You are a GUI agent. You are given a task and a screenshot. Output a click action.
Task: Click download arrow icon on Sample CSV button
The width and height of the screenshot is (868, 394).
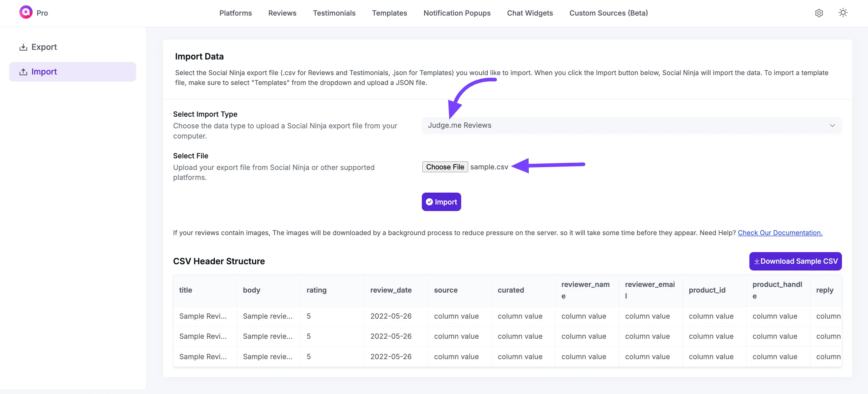[x=756, y=261]
